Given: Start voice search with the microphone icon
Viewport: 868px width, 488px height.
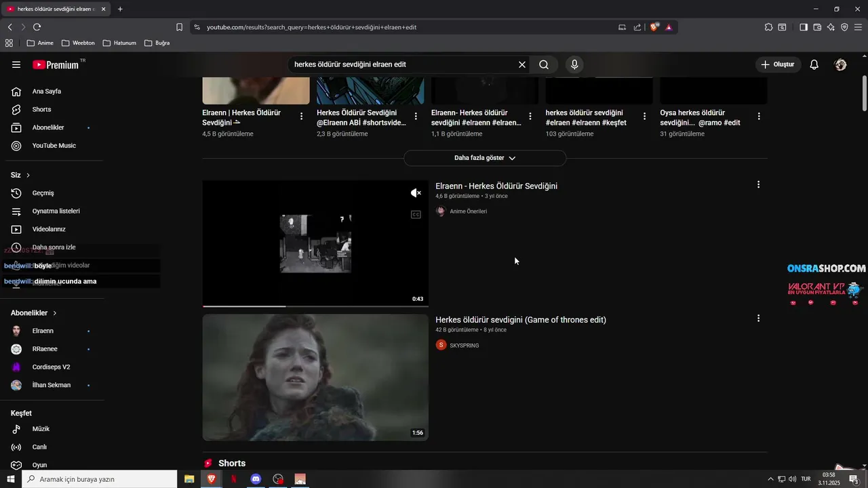Looking at the screenshot, I should (x=574, y=64).
